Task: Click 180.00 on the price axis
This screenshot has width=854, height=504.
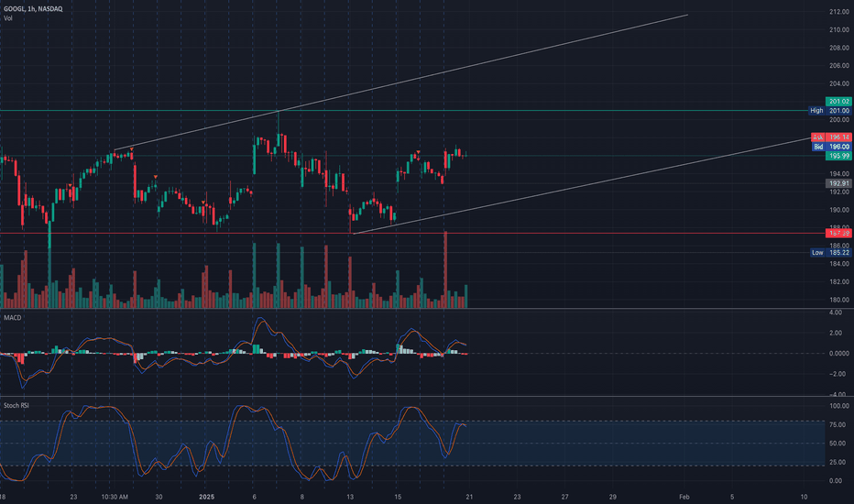Action: coord(838,300)
